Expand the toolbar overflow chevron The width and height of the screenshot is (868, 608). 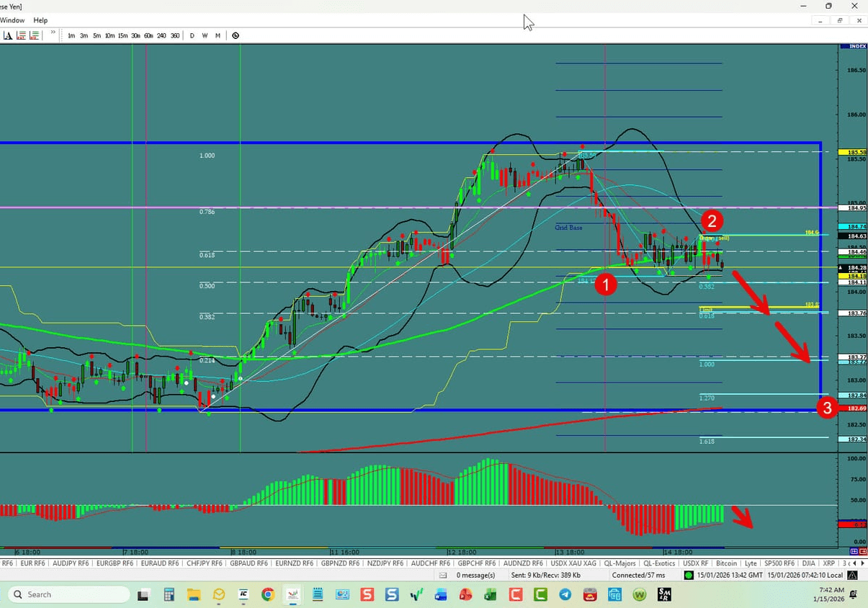click(53, 33)
